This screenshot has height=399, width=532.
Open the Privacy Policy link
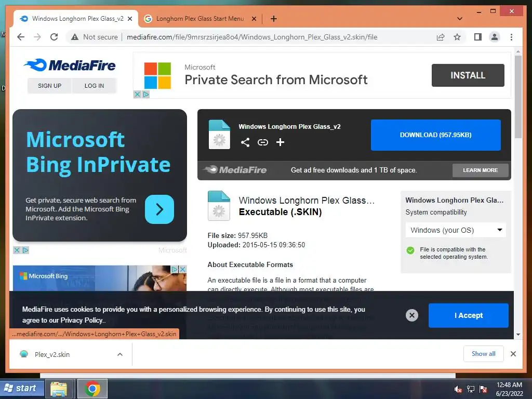(82, 320)
